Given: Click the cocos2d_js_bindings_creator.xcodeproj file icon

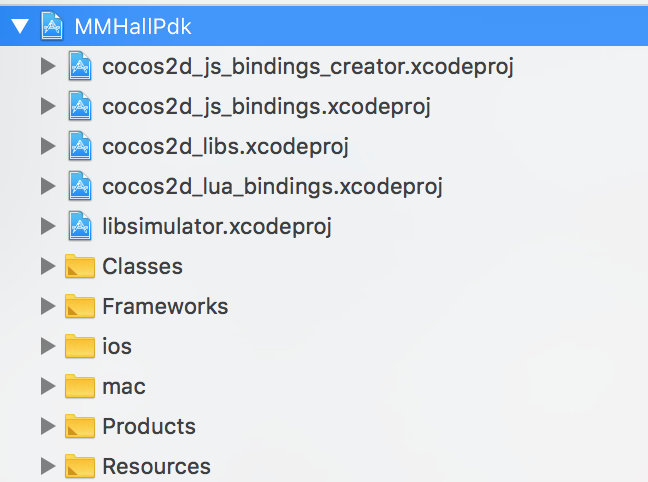Looking at the screenshot, I should [79, 66].
